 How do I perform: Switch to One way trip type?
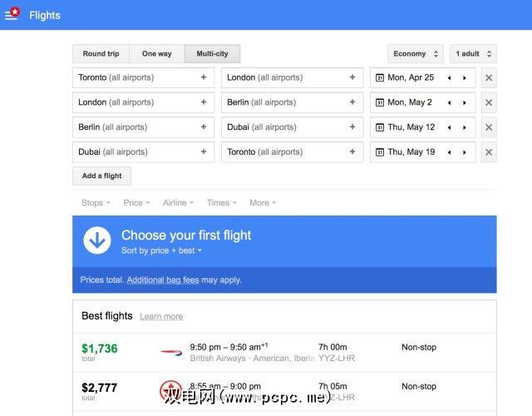(156, 54)
